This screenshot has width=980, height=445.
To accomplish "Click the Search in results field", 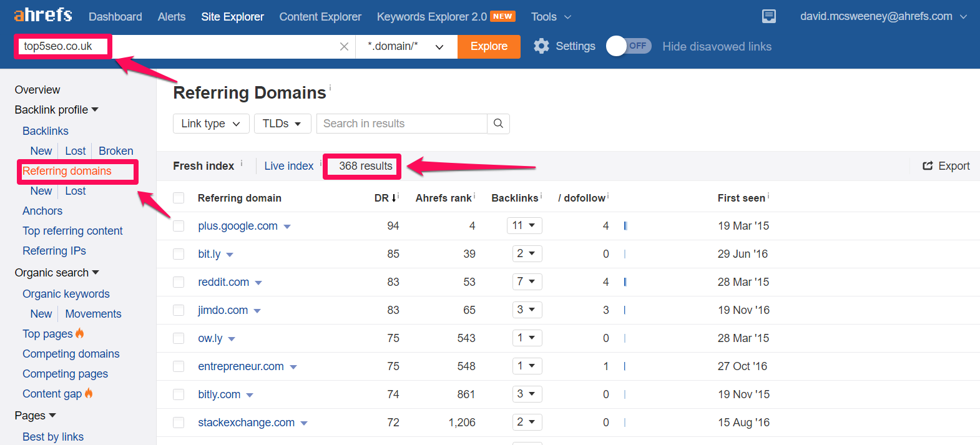I will [402, 124].
